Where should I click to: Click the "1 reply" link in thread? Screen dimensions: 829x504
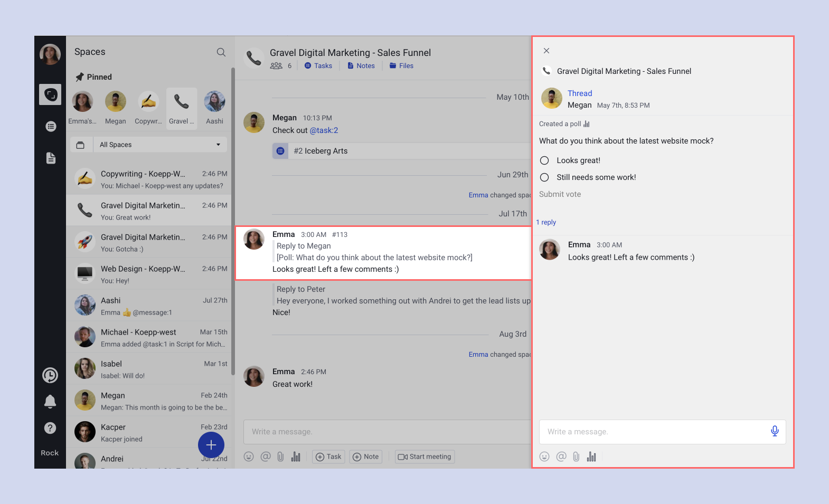tap(546, 222)
